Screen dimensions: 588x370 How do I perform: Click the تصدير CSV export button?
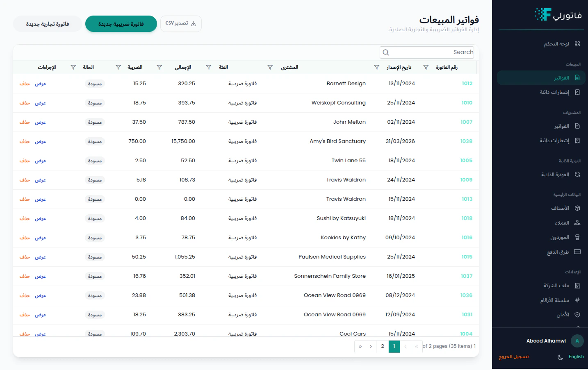(x=181, y=24)
